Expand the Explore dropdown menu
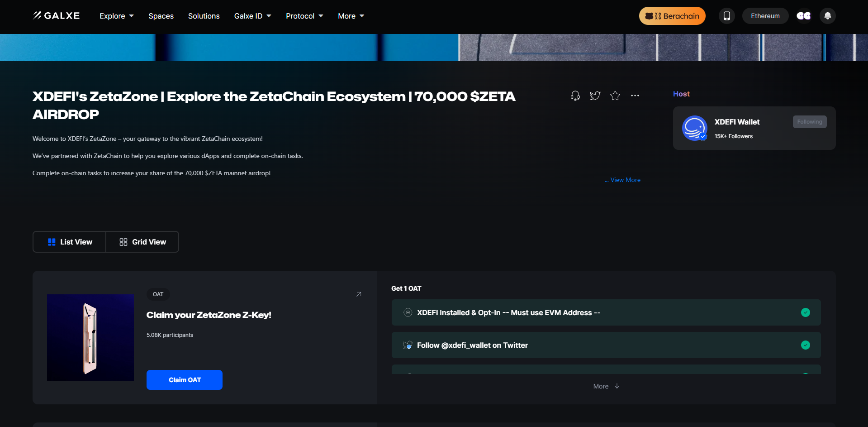The width and height of the screenshot is (868, 427). [x=117, y=16]
